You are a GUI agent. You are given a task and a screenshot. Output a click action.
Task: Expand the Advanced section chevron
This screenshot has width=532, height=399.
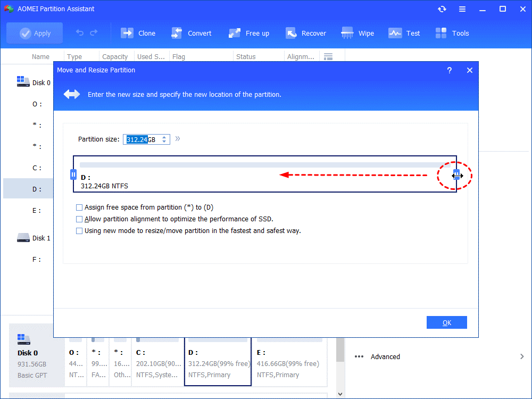point(521,356)
